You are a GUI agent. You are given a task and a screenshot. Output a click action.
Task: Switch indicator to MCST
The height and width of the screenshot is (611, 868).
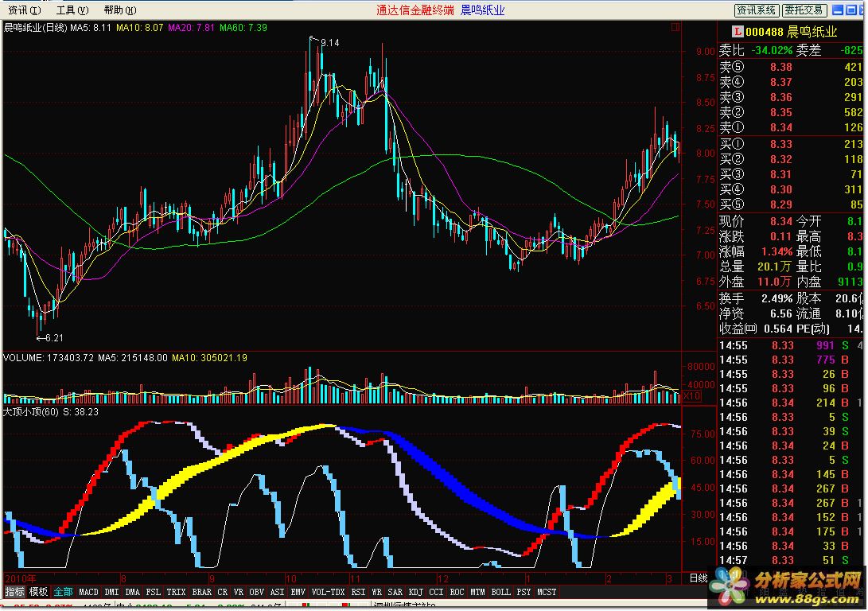547,592
